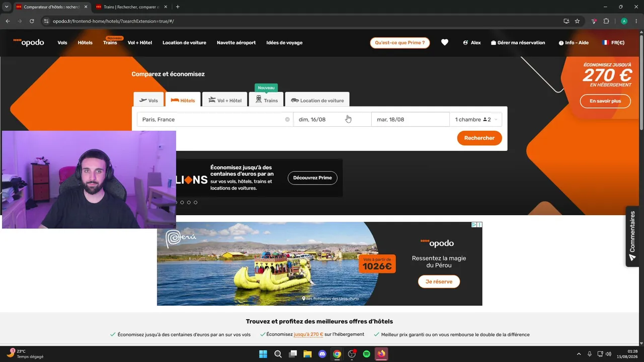The image size is (644, 362).
Task: Open the check-out date mar, 18/08
Action: coord(411,119)
